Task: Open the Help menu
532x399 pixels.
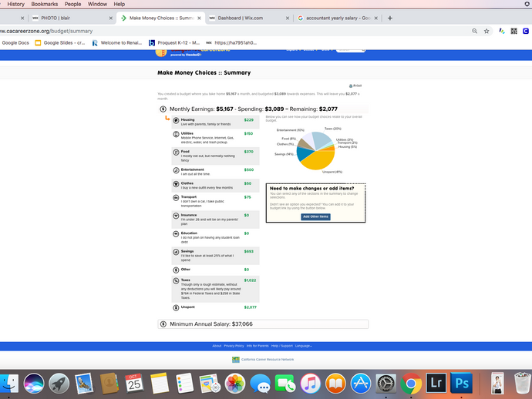Action: [119, 4]
